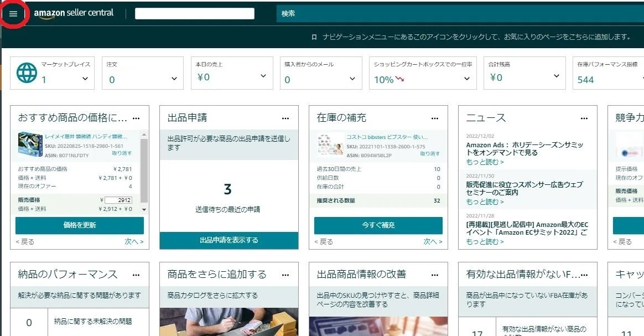Expand the 購入者からのメール dropdown

[352, 79]
